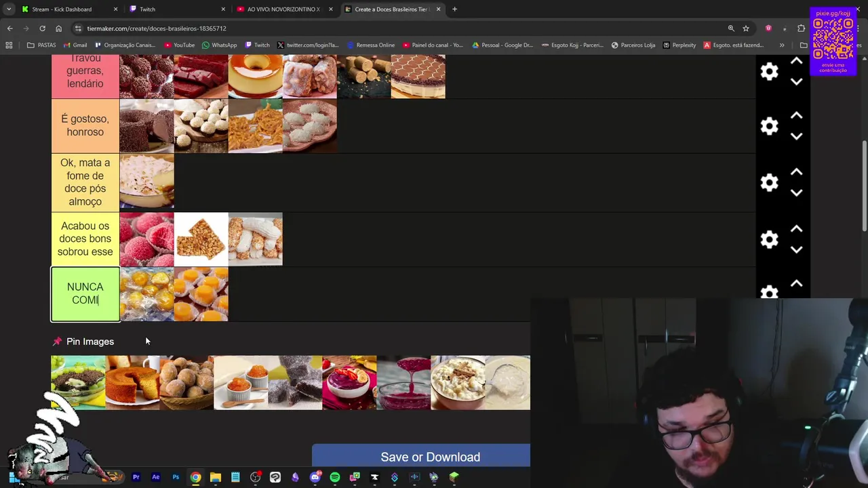This screenshot has width=868, height=488.
Task: Open the Perplexity bookmark
Action: 679,45
